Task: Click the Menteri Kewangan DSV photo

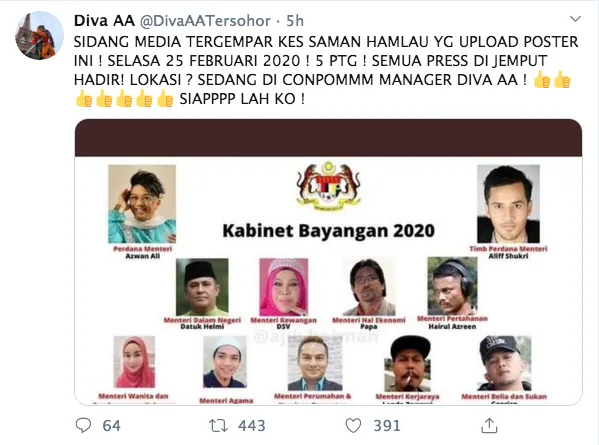Action: (x=284, y=287)
